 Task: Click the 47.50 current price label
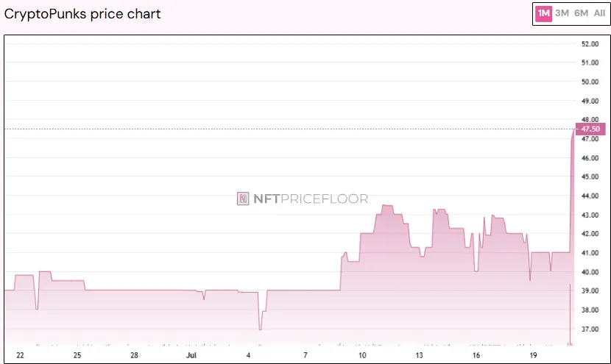click(590, 129)
